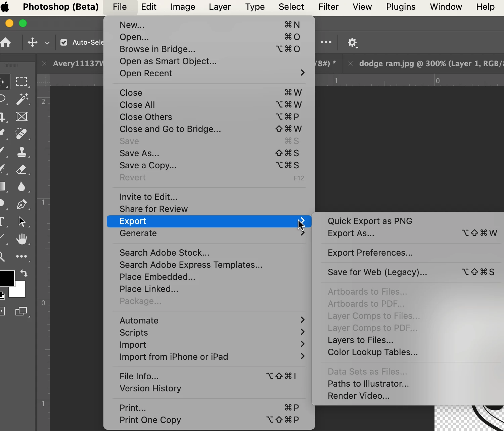Expand the Import submenu
Viewport: 504px width, 431px height.
(209, 345)
